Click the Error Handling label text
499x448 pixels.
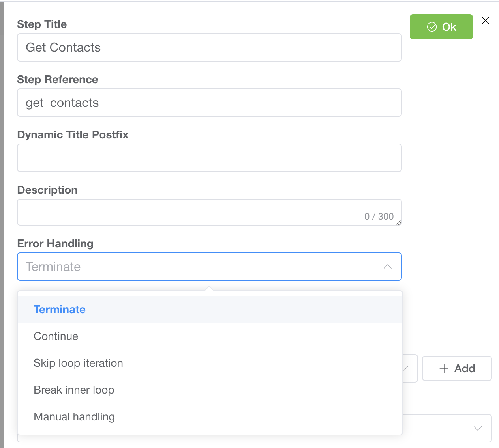pos(55,244)
